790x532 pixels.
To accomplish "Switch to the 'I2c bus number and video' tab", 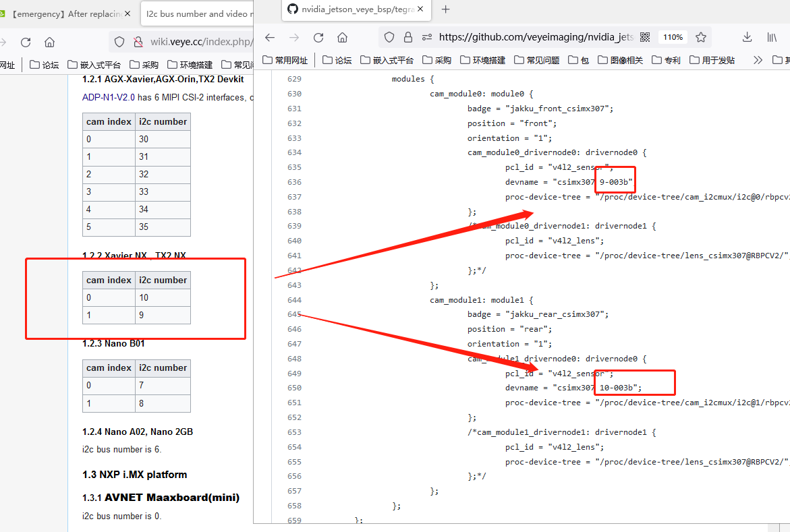I will (x=196, y=13).
